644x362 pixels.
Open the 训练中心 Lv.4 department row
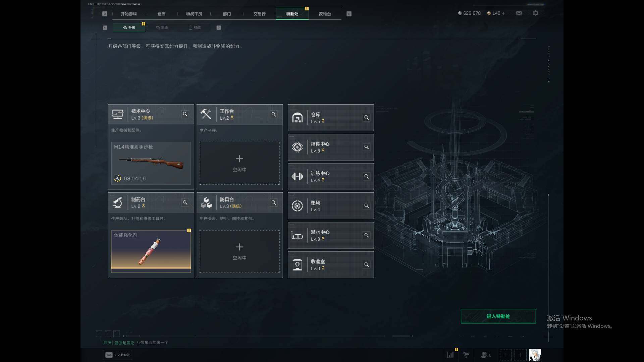[330, 177]
